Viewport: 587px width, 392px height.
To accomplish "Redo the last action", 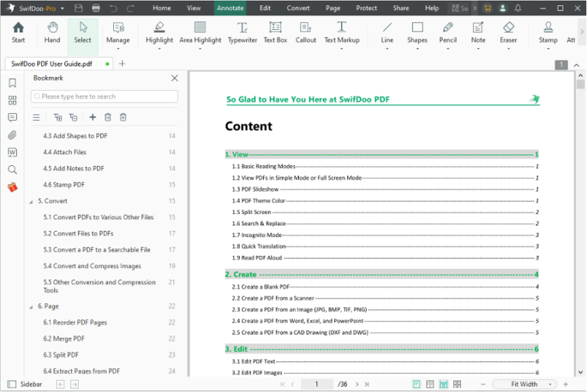I will tap(130, 8).
